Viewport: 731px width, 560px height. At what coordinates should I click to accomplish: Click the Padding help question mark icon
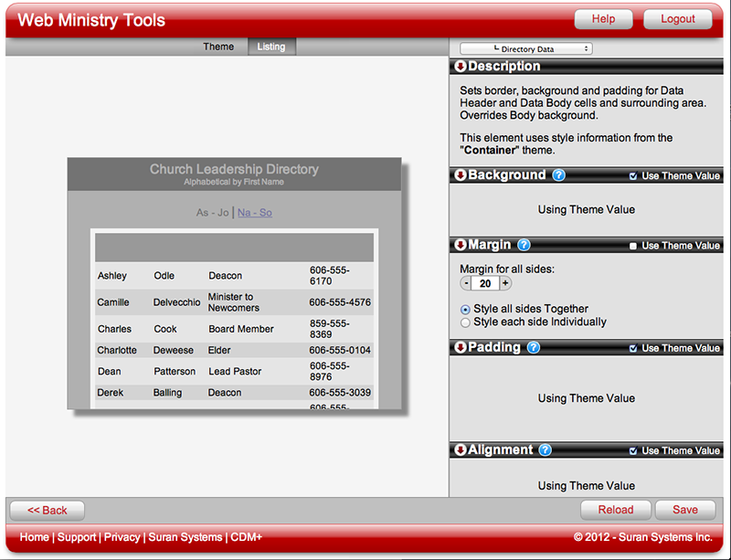click(x=534, y=347)
